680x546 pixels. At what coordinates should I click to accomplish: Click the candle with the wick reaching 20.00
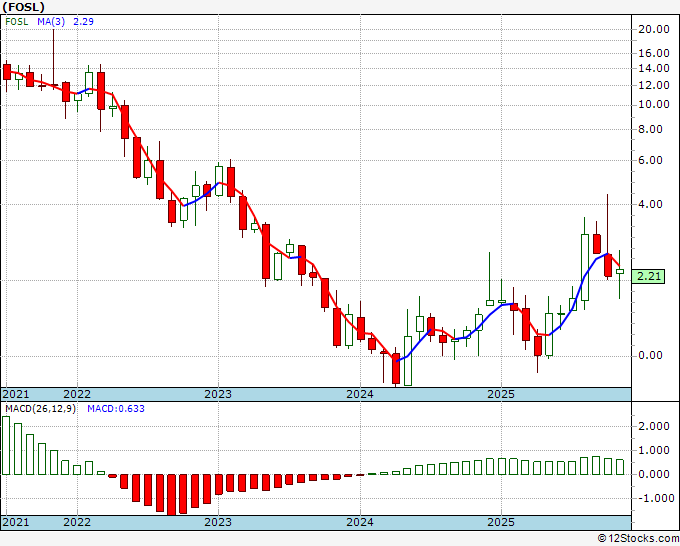click(x=54, y=85)
